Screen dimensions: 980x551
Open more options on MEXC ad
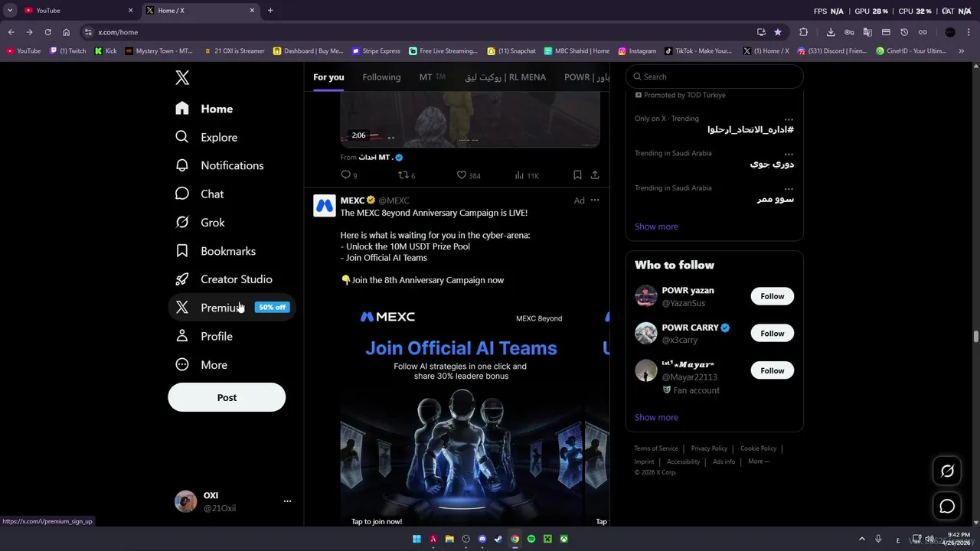(x=595, y=201)
